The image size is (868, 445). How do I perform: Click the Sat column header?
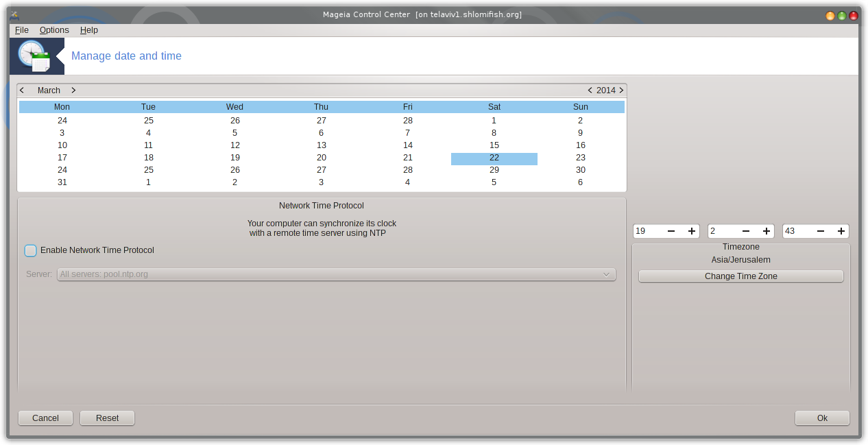tap(494, 107)
